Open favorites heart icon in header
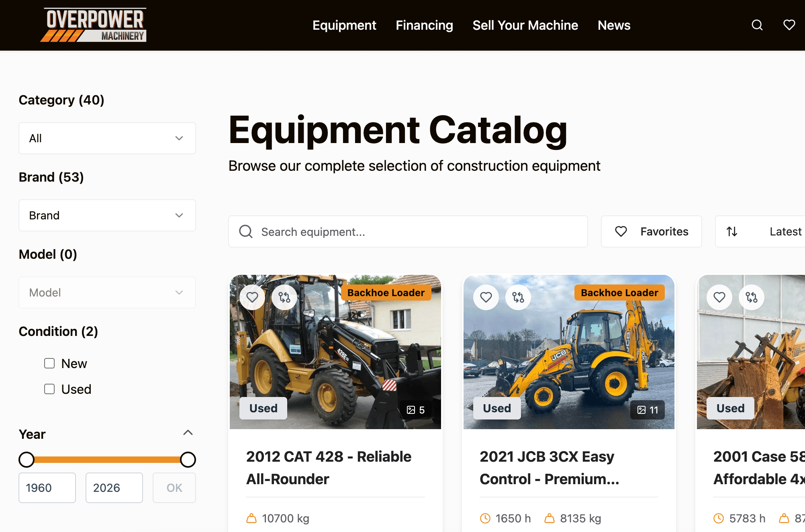Viewport: 805px width, 532px height. [789, 25]
